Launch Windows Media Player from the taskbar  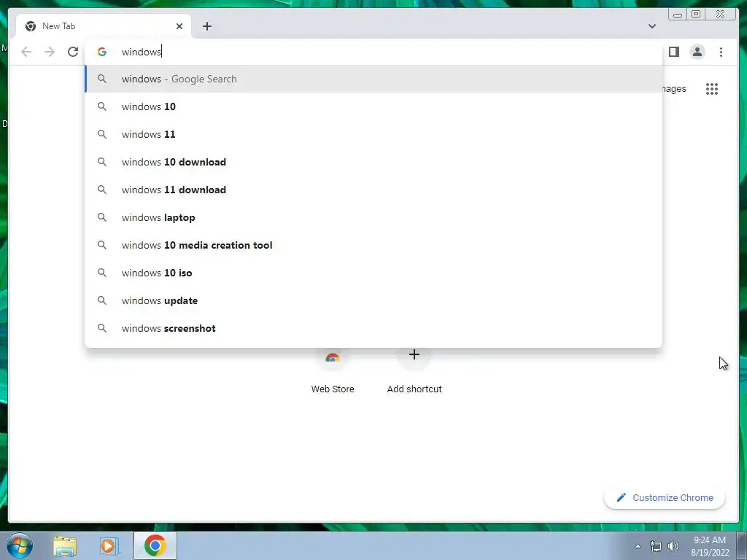point(109,546)
